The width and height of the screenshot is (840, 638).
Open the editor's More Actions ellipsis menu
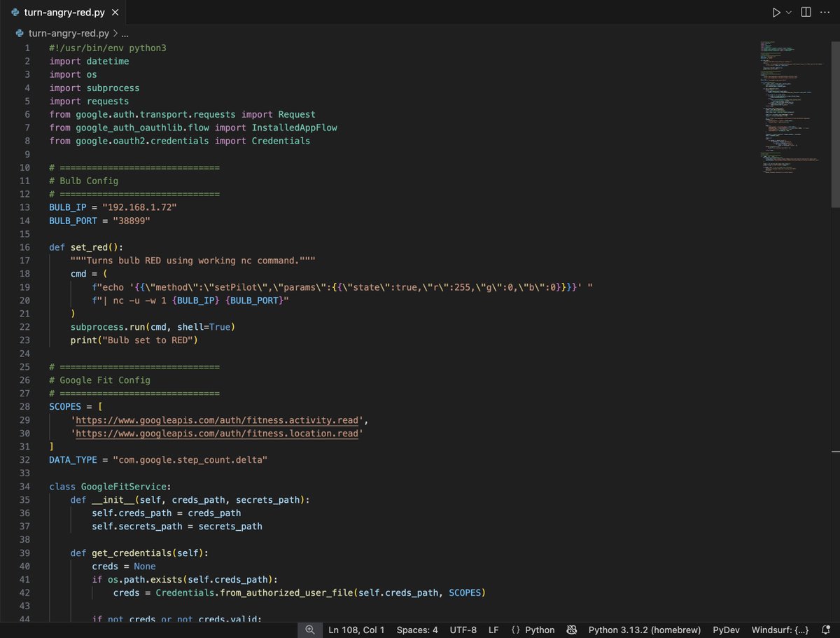tap(826, 13)
